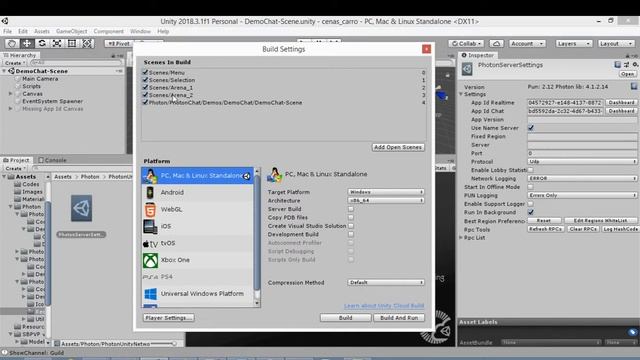Screen dimensions: 640x360
Task: Uncheck Scenes/Arena_2 in build list
Action: (x=145, y=95)
